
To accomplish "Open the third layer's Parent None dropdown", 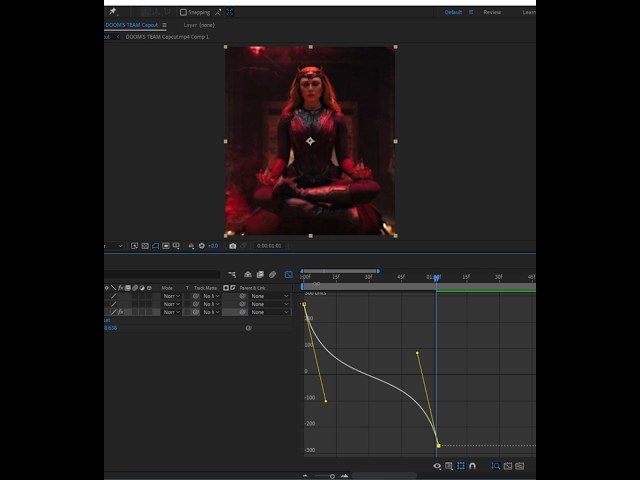I will pos(270,312).
